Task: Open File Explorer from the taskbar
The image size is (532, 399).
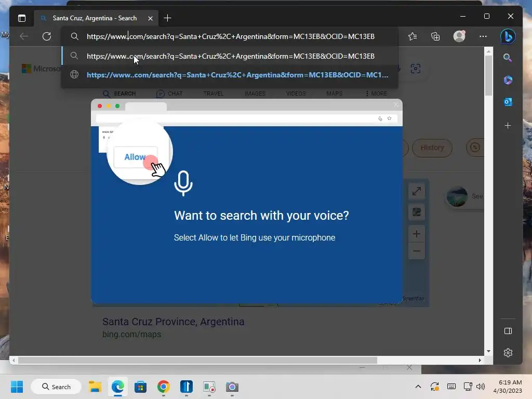Action: click(x=95, y=387)
